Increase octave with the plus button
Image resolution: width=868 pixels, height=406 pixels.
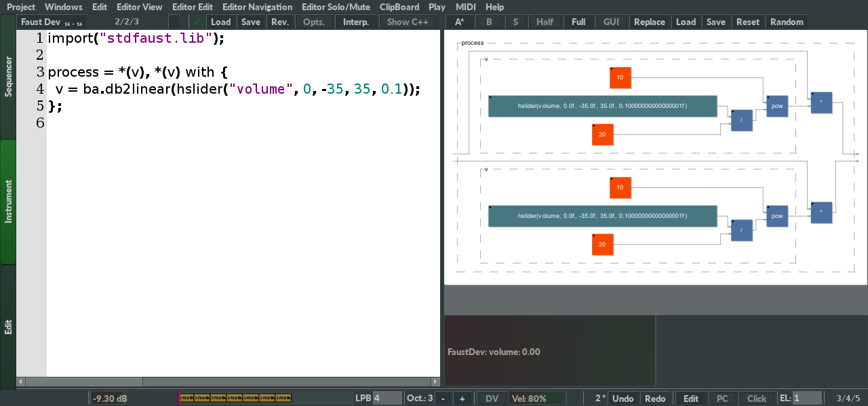click(x=462, y=399)
